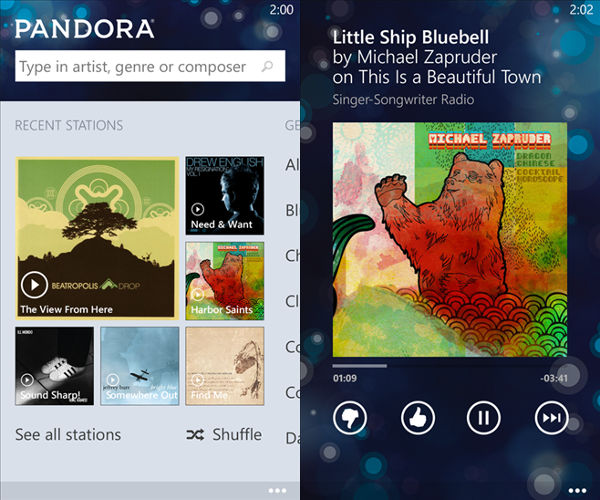Click the search magnifier icon

tap(267, 66)
